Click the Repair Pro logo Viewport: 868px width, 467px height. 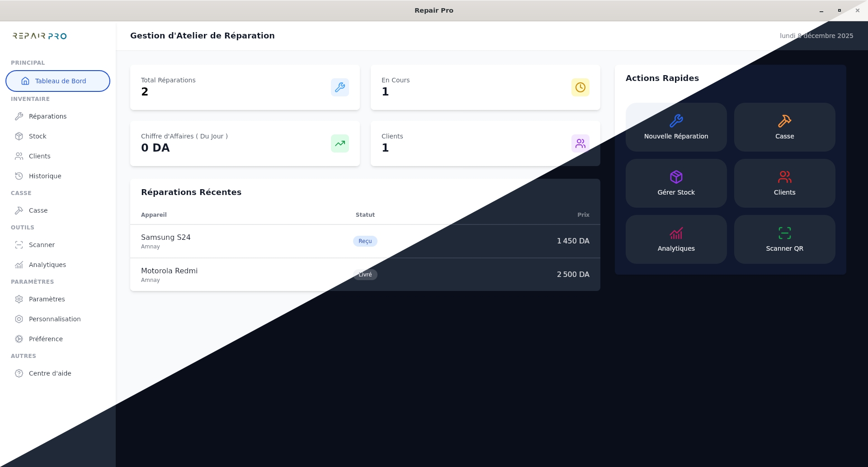pyautogui.click(x=39, y=36)
